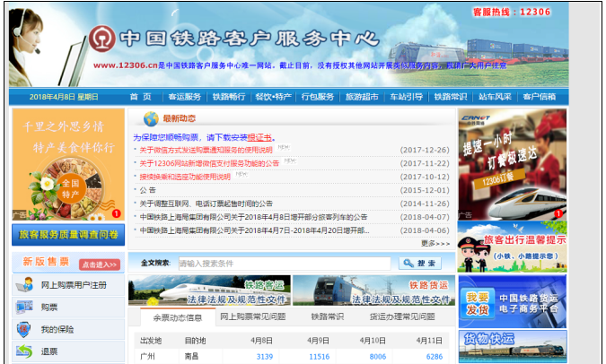Open 关于微信方式发送购票通知服务的使用说明 notice

[x=206, y=150]
